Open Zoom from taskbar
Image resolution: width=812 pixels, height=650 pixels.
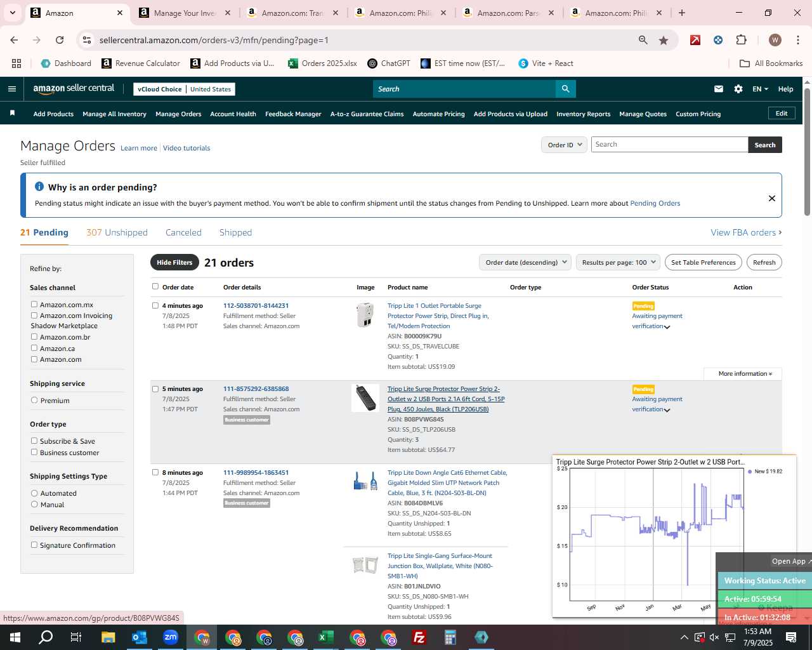(170, 637)
